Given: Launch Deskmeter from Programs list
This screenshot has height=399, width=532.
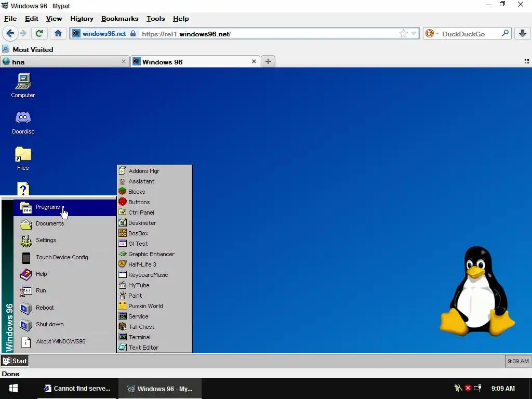Looking at the screenshot, I should point(154,223).
